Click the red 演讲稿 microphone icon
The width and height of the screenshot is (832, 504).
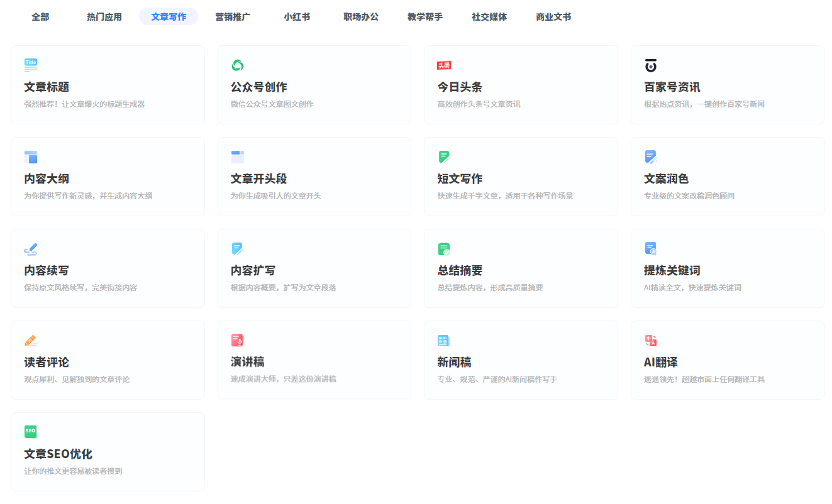point(238,341)
